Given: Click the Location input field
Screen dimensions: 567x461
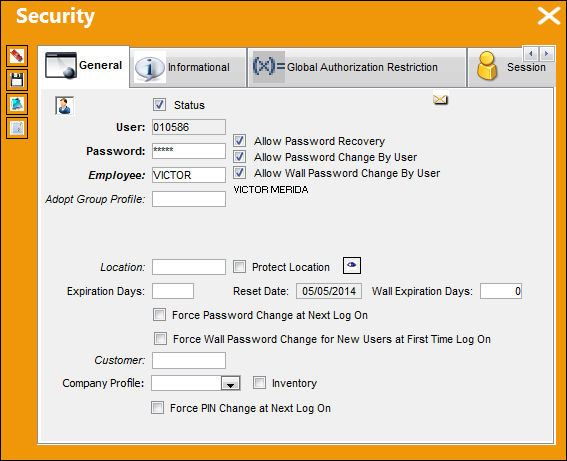Looking at the screenshot, I should click(189, 267).
